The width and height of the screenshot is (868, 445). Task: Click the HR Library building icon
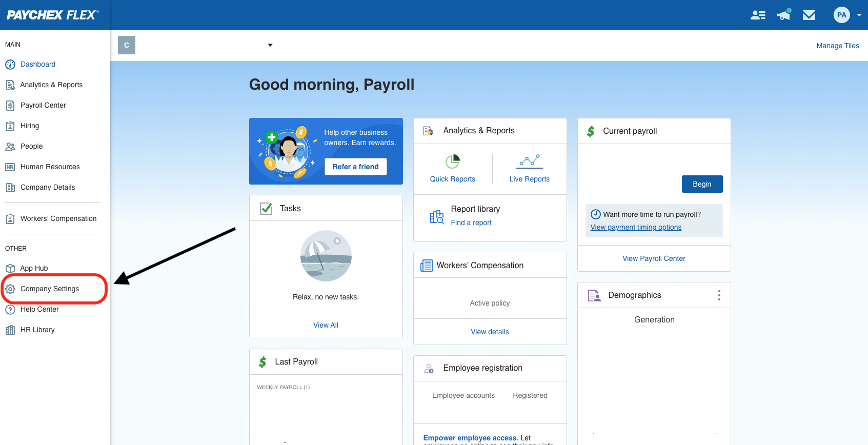[10, 330]
